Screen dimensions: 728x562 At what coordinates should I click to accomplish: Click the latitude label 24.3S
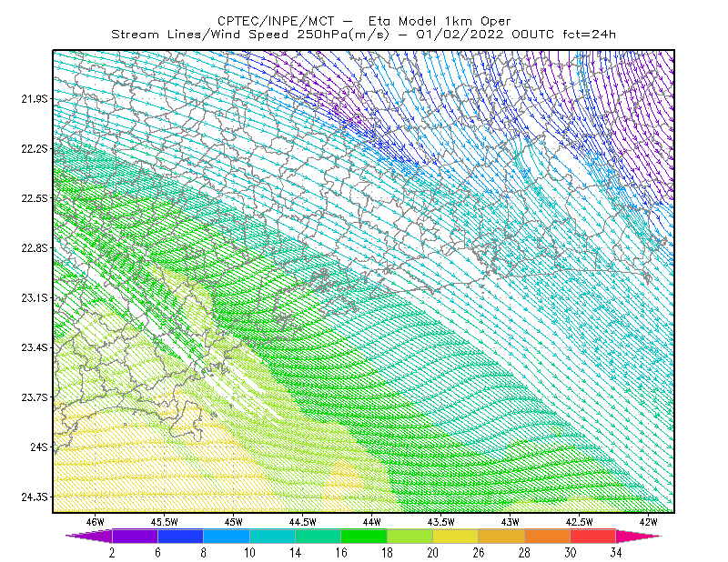35,497
